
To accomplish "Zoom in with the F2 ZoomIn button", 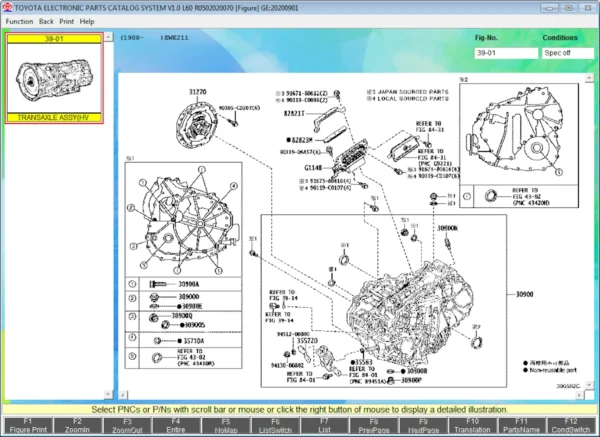I will 75,426.
